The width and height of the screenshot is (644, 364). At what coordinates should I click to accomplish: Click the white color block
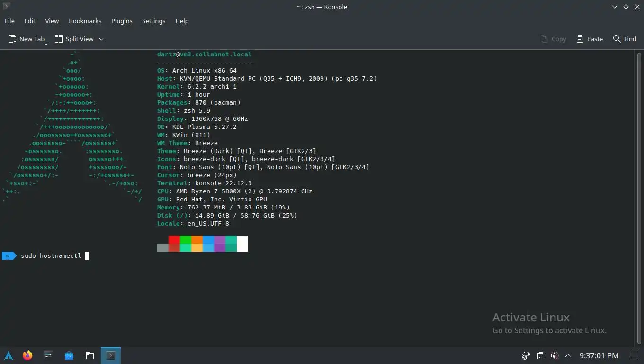pos(242,244)
